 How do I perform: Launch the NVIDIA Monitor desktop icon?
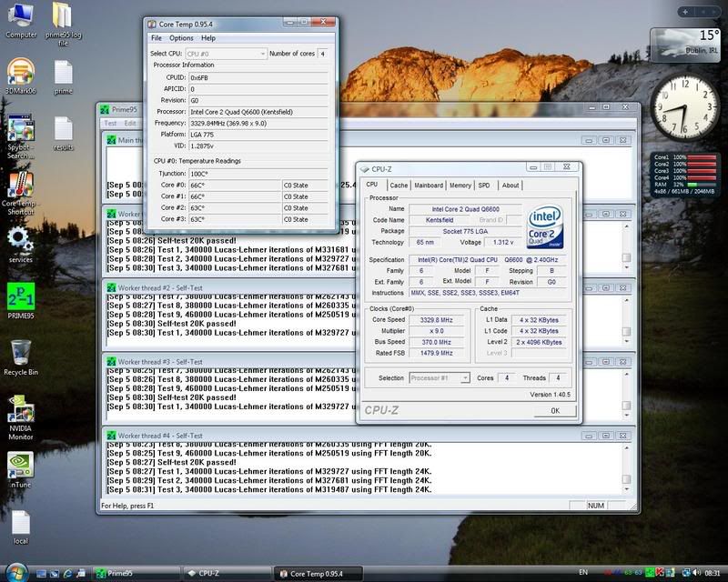point(21,417)
